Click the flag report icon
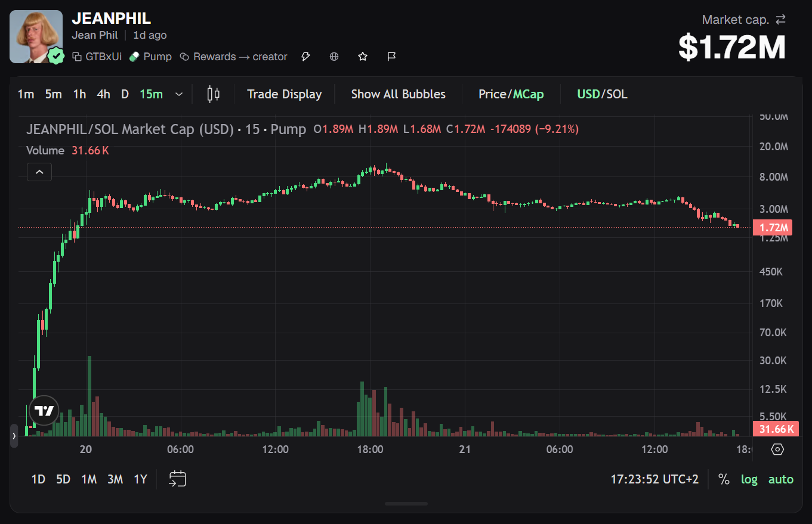The height and width of the screenshot is (524, 812). pyautogui.click(x=391, y=57)
